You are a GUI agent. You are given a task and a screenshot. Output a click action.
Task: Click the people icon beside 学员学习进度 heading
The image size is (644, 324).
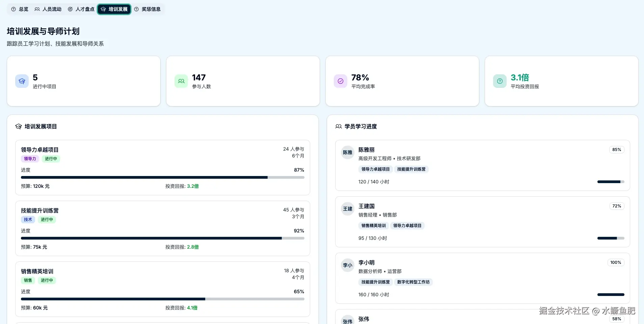coord(339,126)
